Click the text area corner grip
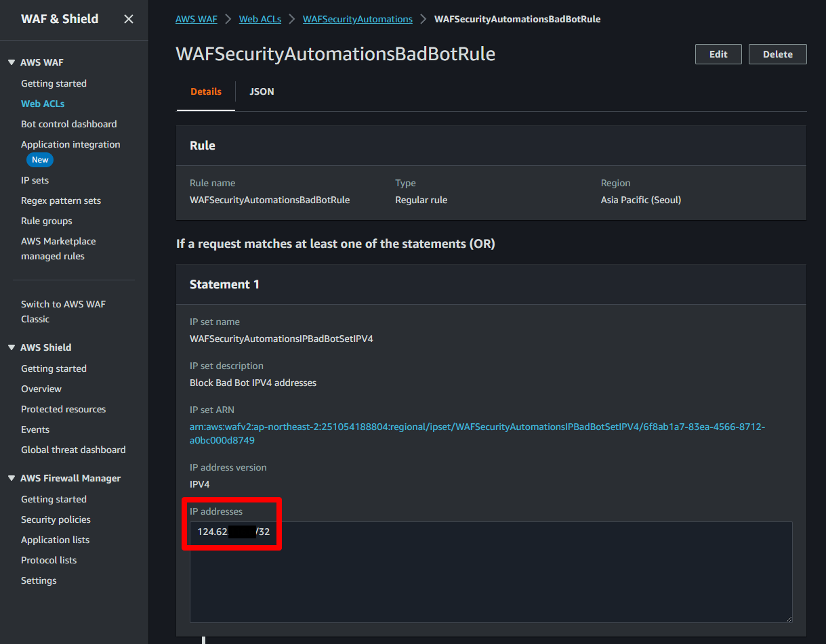 click(788, 618)
